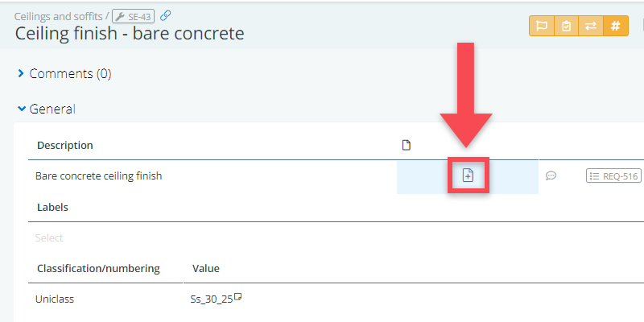Screen dimensions: 644x322
Task: Click the Ss_30_25 classification value
Action: pyautogui.click(x=205, y=299)
